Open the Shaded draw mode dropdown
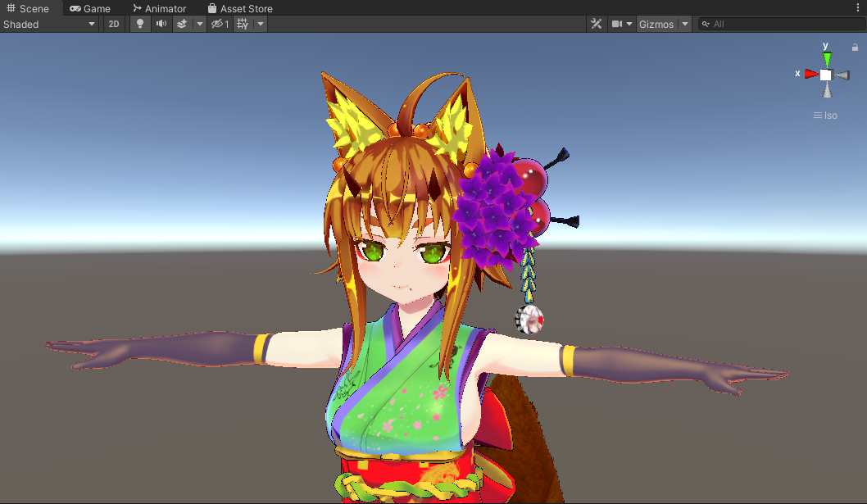The height and width of the screenshot is (504, 867). (x=49, y=24)
